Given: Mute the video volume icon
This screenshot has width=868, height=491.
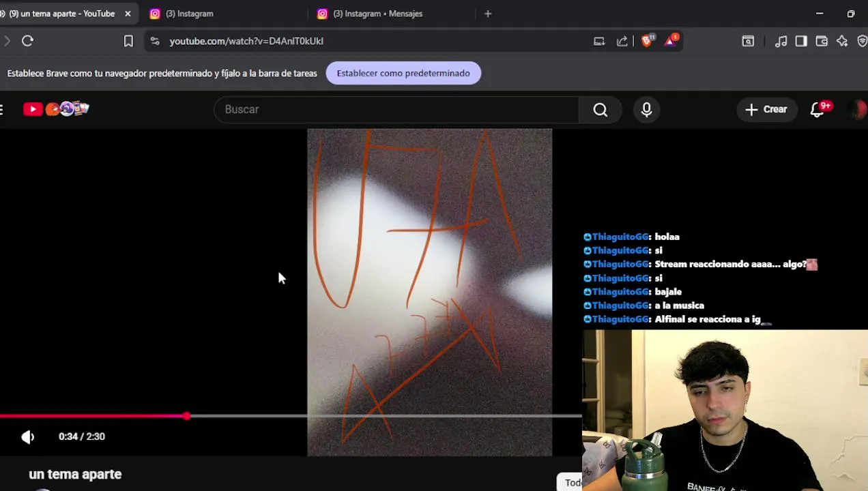Looking at the screenshot, I should coord(27,436).
